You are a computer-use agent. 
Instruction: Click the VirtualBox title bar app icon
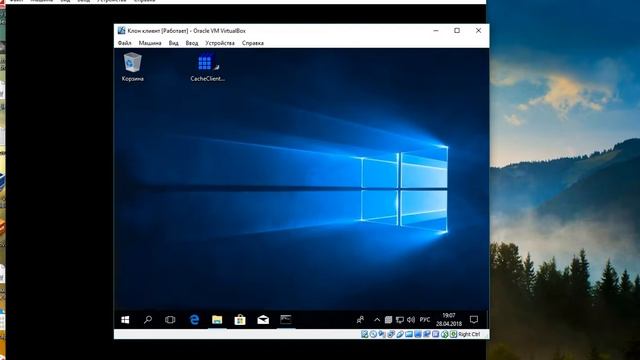pyautogui.click(x=121, y=31)
